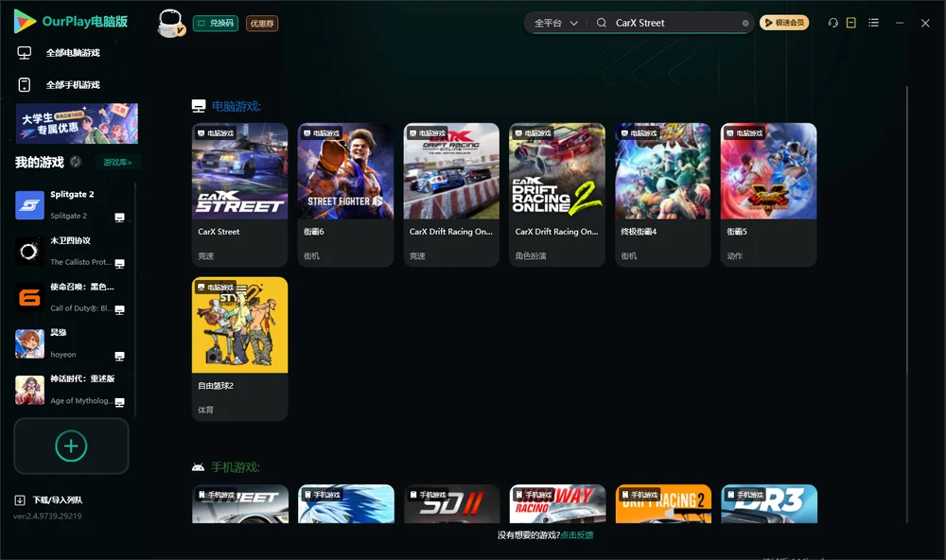This screenshot has height=560, width=946.
Task: Open the user avatar profile
Action: click(x=170, y=23)
